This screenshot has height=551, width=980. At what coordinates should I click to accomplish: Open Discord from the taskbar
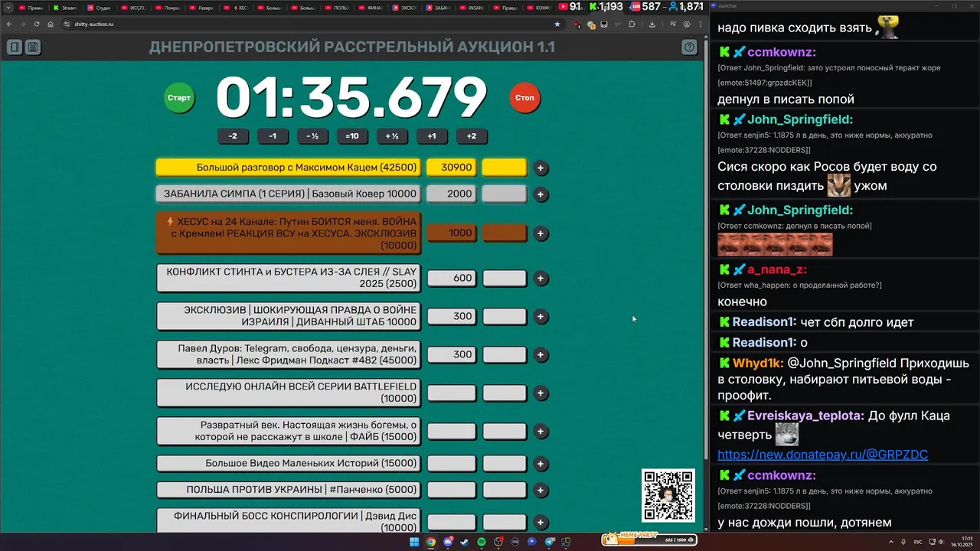448,542
